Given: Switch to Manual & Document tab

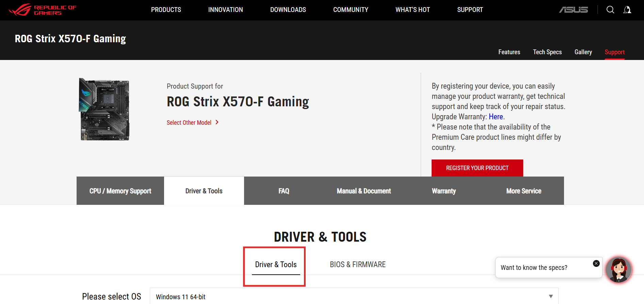Looking at the screenshot, I should pyautogui.click(x=364, y=191).
